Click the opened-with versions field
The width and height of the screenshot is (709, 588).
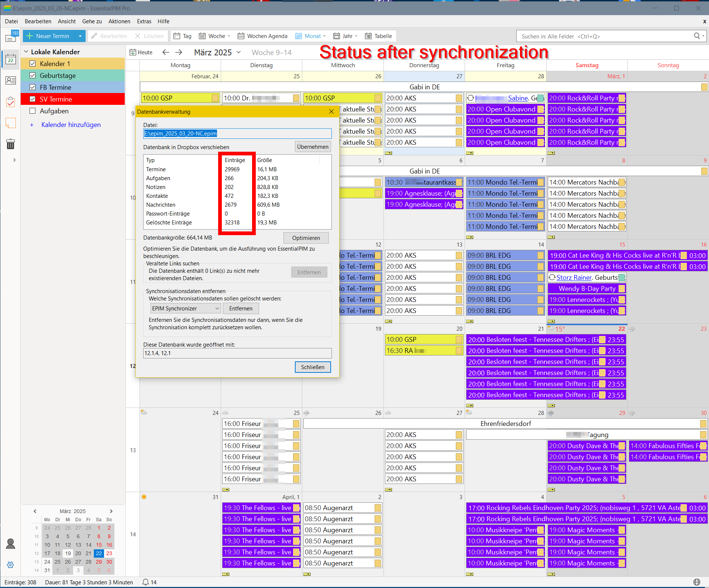click(x=237, y=353)
